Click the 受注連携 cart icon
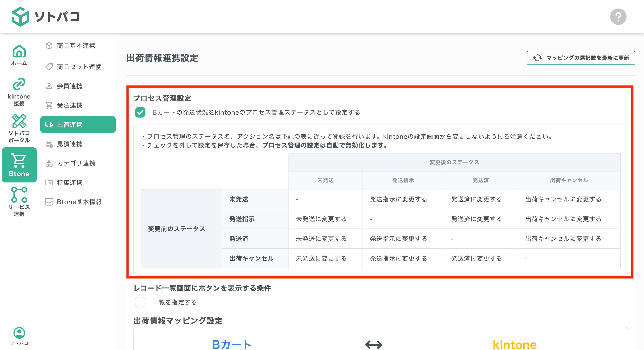 [x=49, y=105]
